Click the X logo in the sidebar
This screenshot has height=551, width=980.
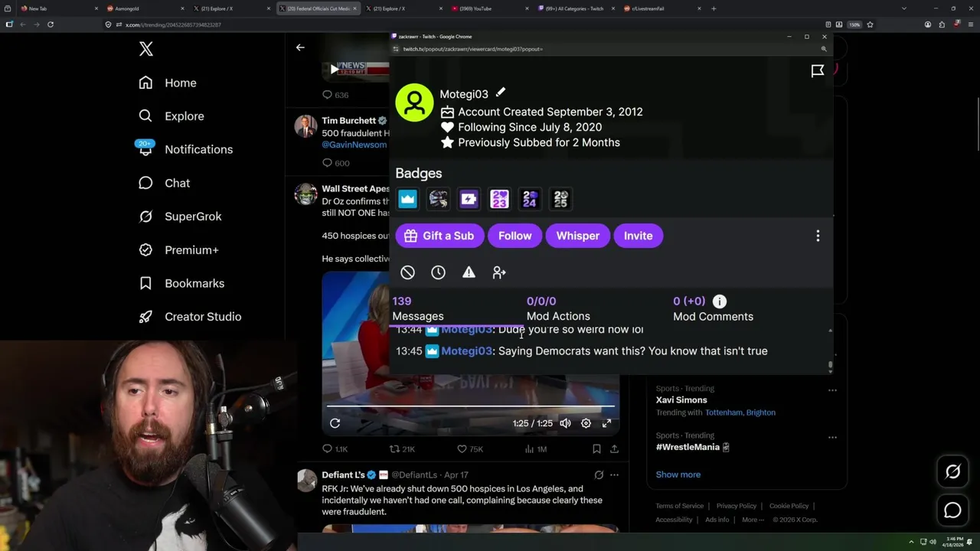coord(146,49)
